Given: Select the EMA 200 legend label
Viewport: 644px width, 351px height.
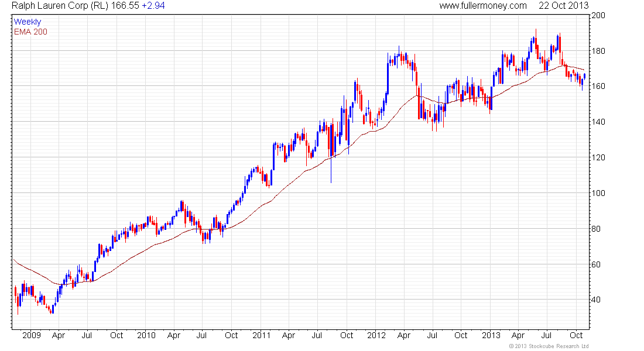Looking at the screenshot, I should (x=30, y=32).
